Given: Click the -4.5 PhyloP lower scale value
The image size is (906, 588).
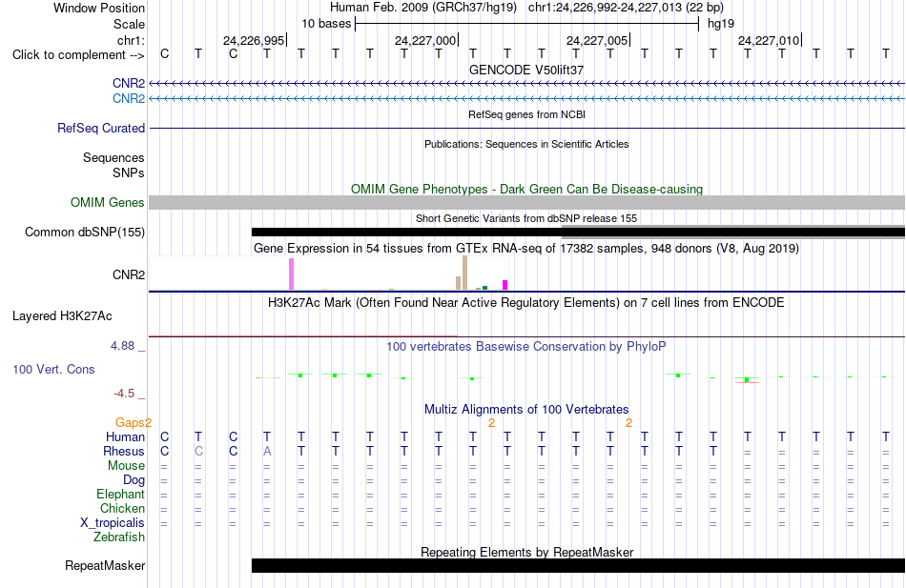Looking at the screenshot, I should pos(124,394).
